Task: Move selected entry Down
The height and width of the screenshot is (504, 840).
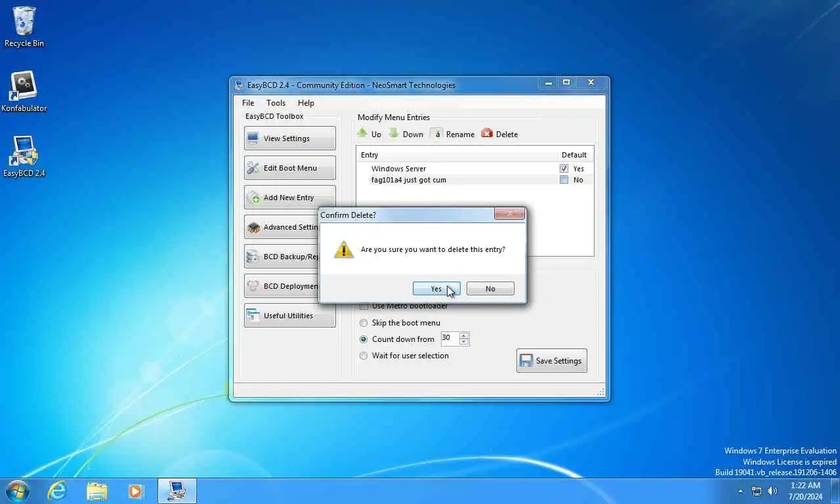Action: pyautogui.click(x=406, y=134)
